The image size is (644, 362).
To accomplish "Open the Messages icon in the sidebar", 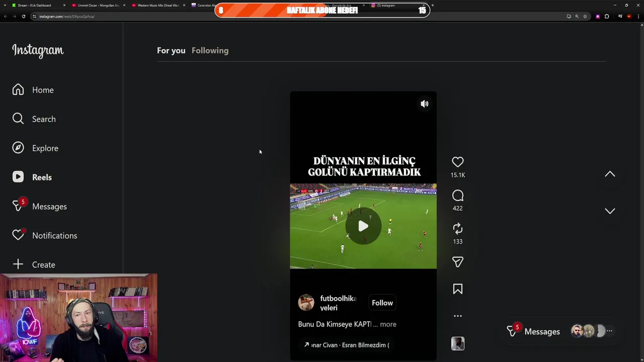I will [x=18, y=206].
